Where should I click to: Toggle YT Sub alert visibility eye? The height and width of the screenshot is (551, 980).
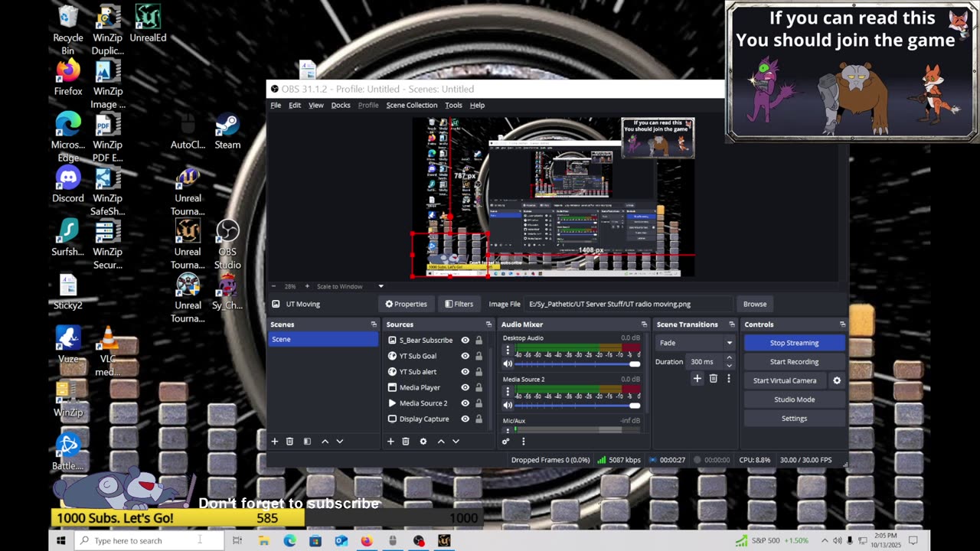pyautogui.click(x=465, y=372)
